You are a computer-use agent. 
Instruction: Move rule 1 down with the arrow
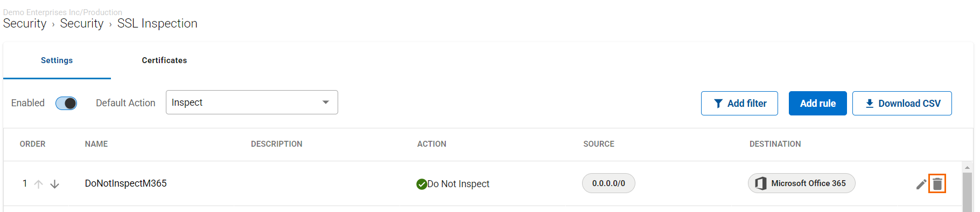coord(54,184)
